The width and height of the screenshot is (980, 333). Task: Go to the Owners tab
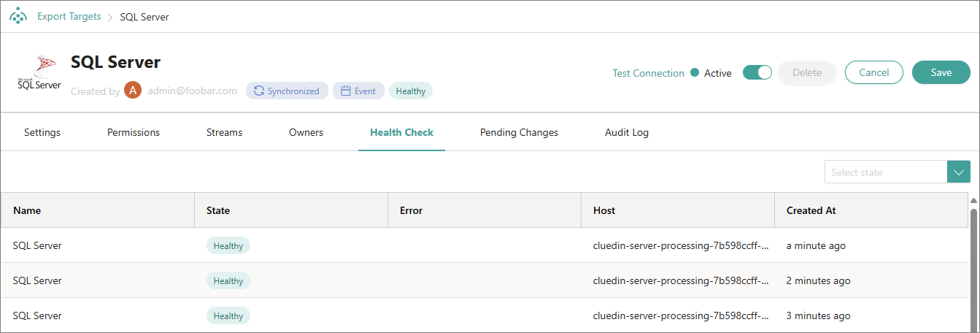coord(306,132)
